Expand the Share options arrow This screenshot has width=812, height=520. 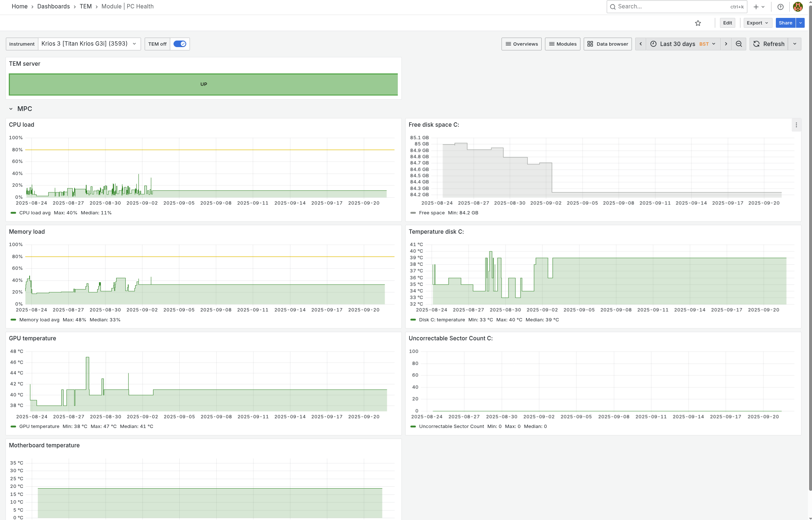pyautogui.click(x=800, y=23)
